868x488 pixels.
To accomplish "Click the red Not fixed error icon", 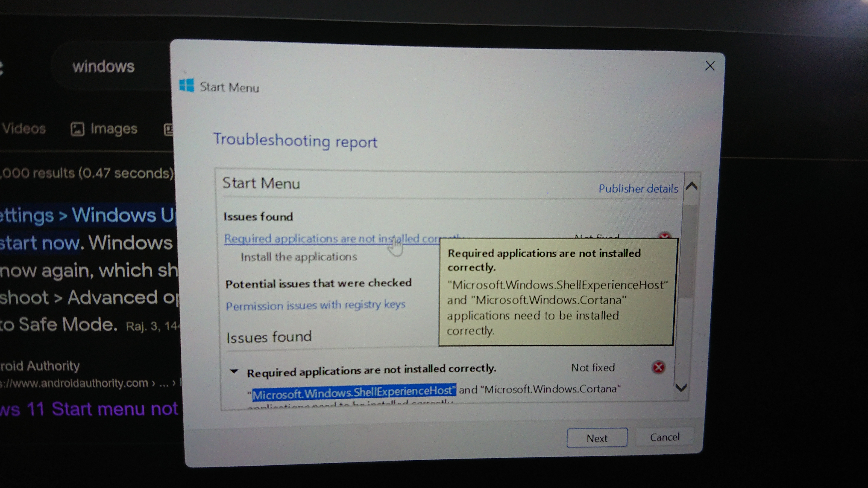I will [658, 367].
